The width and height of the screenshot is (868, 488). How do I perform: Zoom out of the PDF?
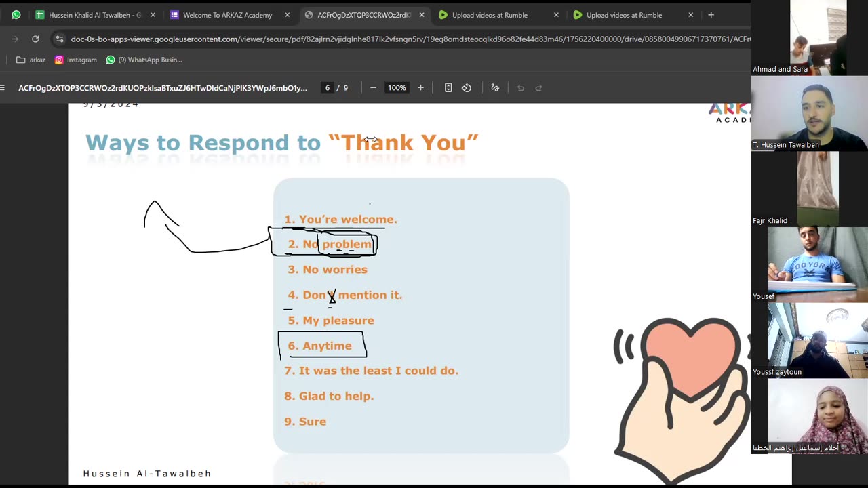373,87
